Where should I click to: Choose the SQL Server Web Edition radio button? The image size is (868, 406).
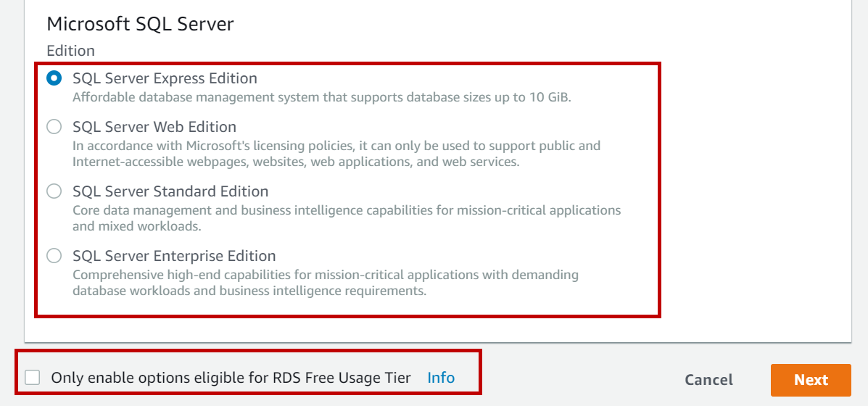coord(54,127)
